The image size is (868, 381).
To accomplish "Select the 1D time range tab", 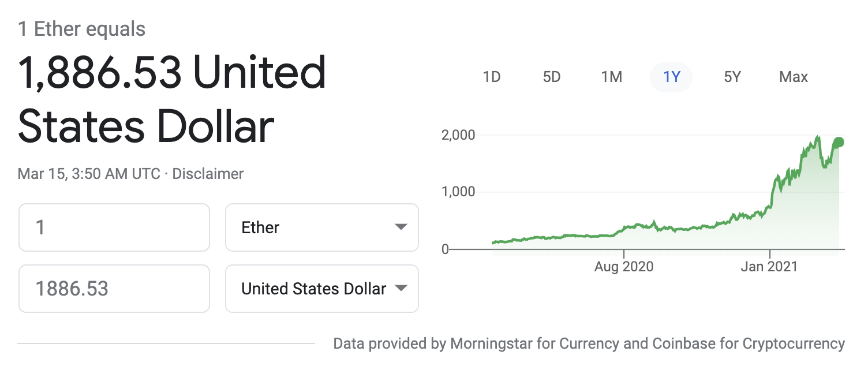I will coord(491,77).
